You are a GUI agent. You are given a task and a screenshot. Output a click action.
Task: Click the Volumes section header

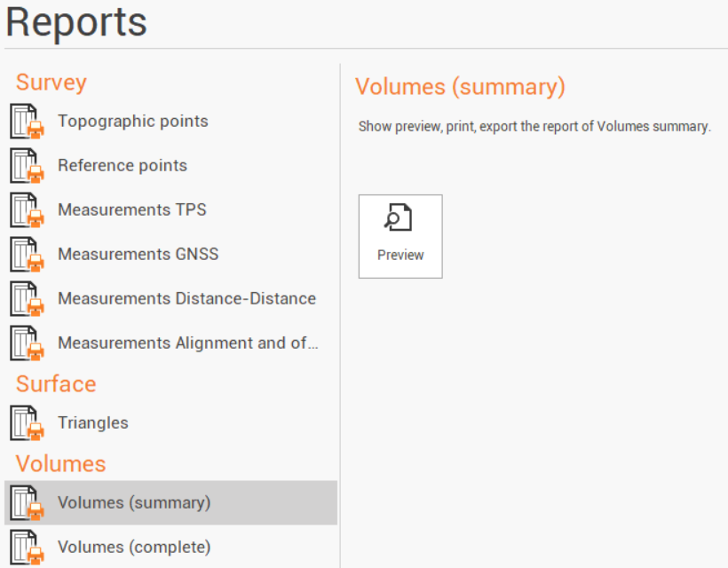click(x=60, y=463)
